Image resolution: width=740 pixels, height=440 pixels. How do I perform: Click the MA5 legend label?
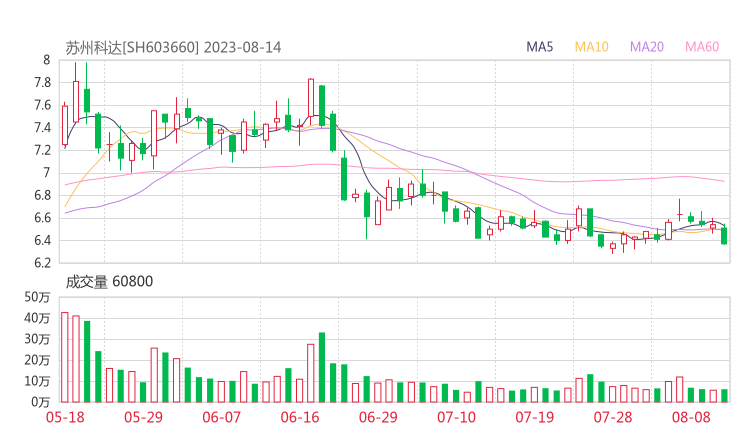[539, 47]
